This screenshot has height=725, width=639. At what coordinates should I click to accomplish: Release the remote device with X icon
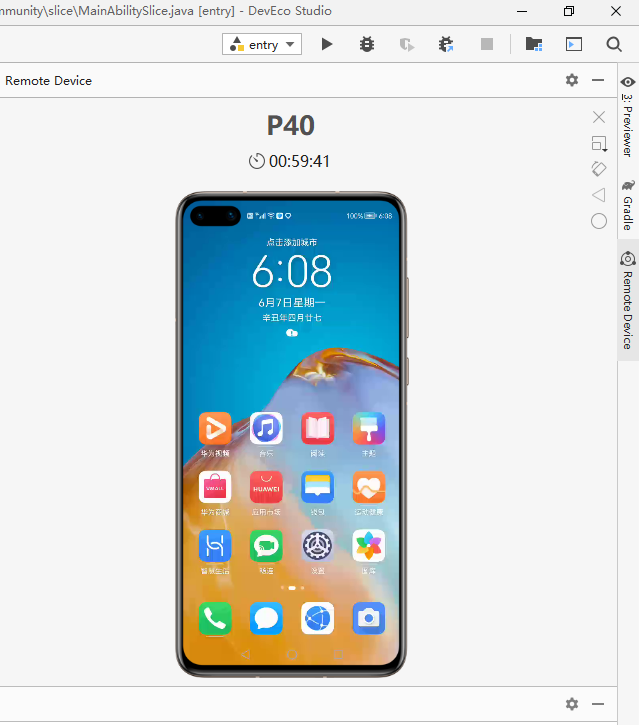click(599, 117)
